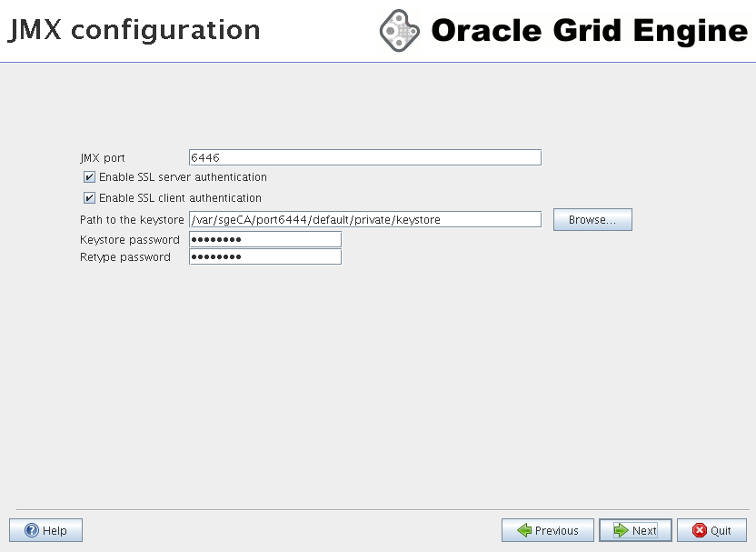The height and width of the screenshot is (552, 756).
Task: Toggle Enable SSL client authentication checkbox
Action: point(89,198)
